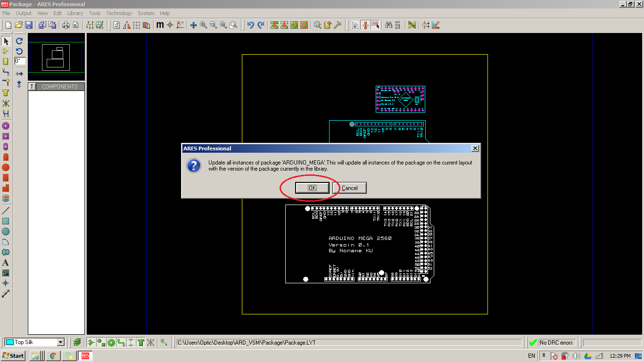Select the 2D graphics Circle tool
Image resolution: width=644 pixels, height=362 pixels.
[x=6, y=231]
